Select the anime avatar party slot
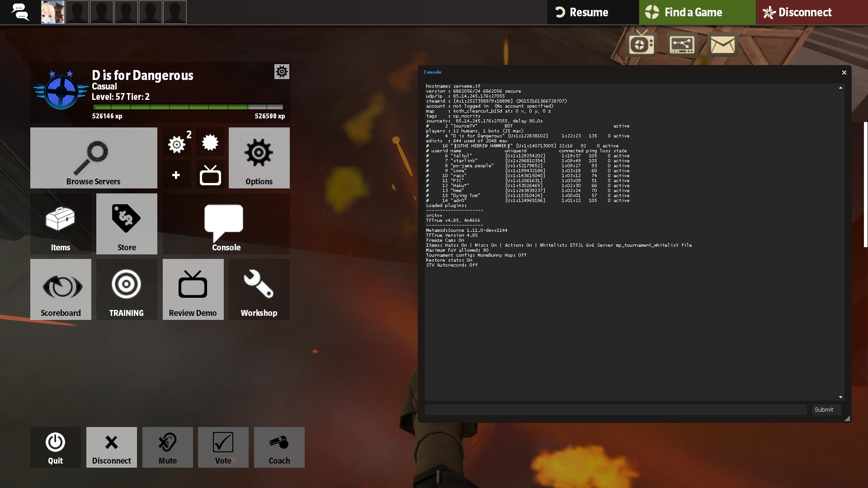Screen dimensions: 868x488 coord(53,12)
